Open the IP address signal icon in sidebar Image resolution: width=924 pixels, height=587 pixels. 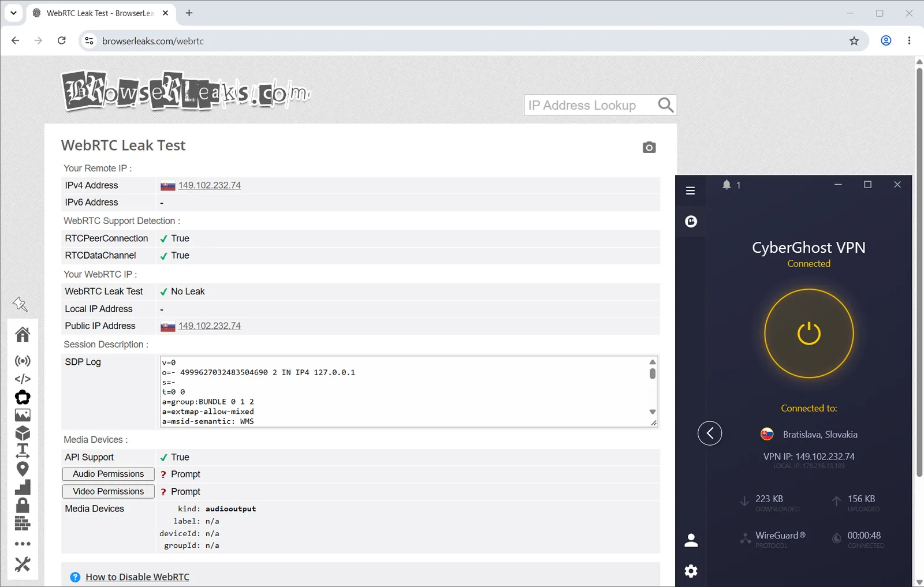tap(23, 361)
